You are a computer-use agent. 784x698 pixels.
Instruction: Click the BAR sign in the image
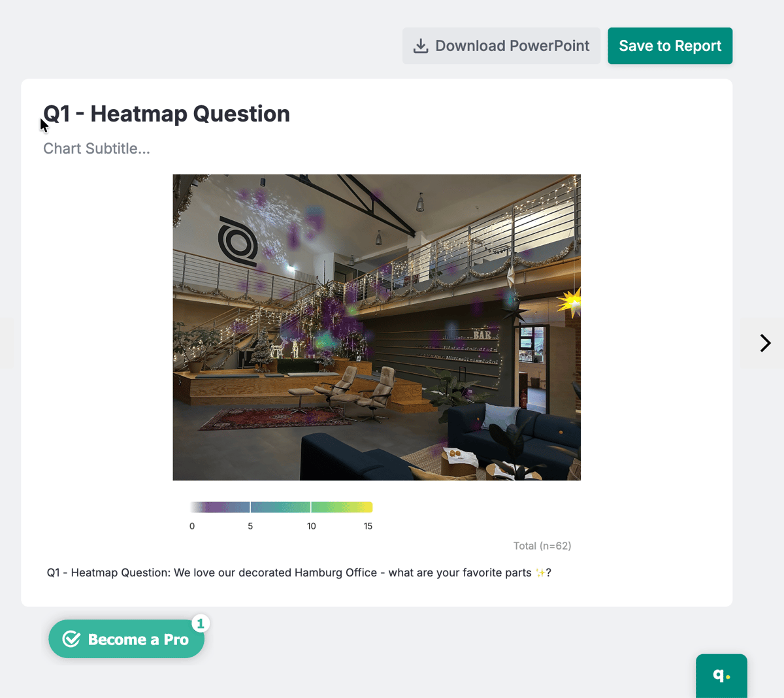click(482, 335)
